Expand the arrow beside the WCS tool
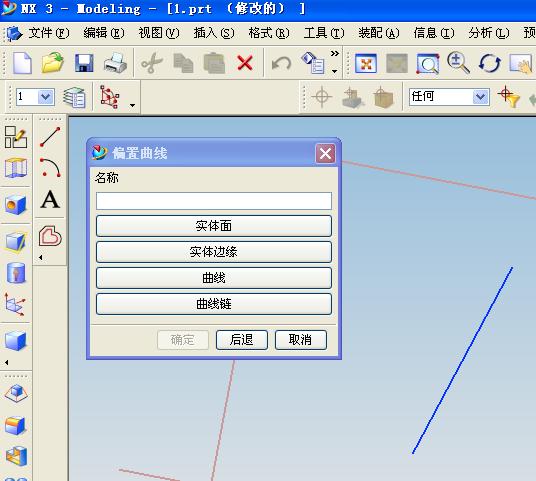536x481 pixels. click(x=132, y=105)
